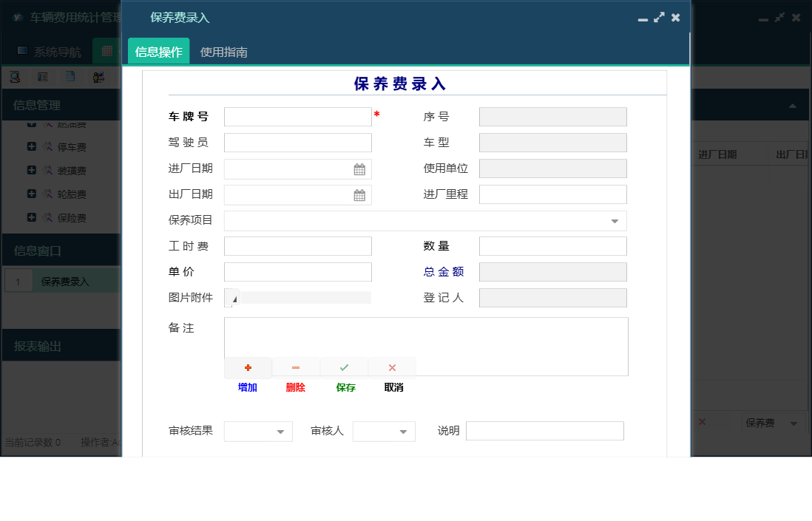The image size is (812, 521).
Task: Open the 保养项目 dropdown
Action: 615,220
